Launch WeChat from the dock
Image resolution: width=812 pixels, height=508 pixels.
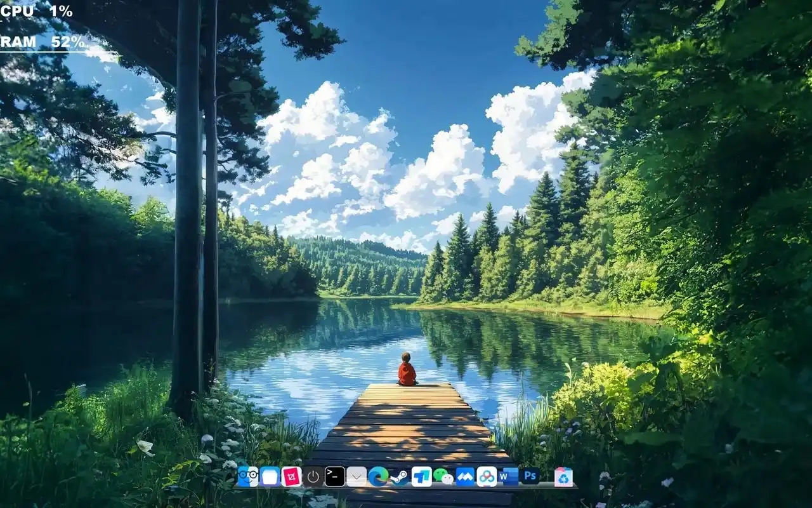443,476
